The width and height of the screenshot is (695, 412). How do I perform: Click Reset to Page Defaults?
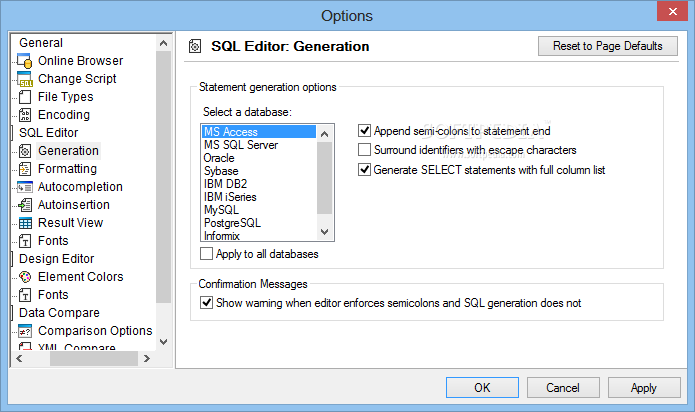point(608,46)
